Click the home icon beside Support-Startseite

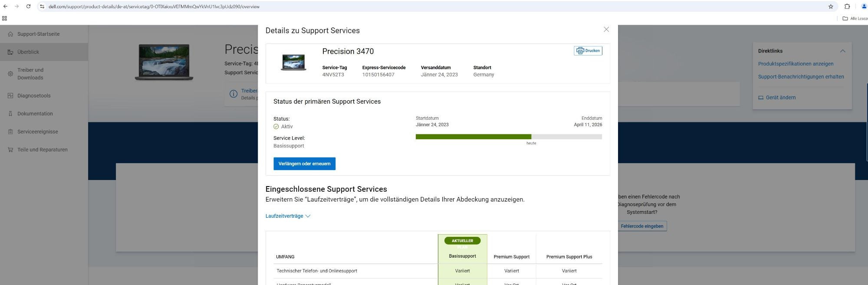10,34
